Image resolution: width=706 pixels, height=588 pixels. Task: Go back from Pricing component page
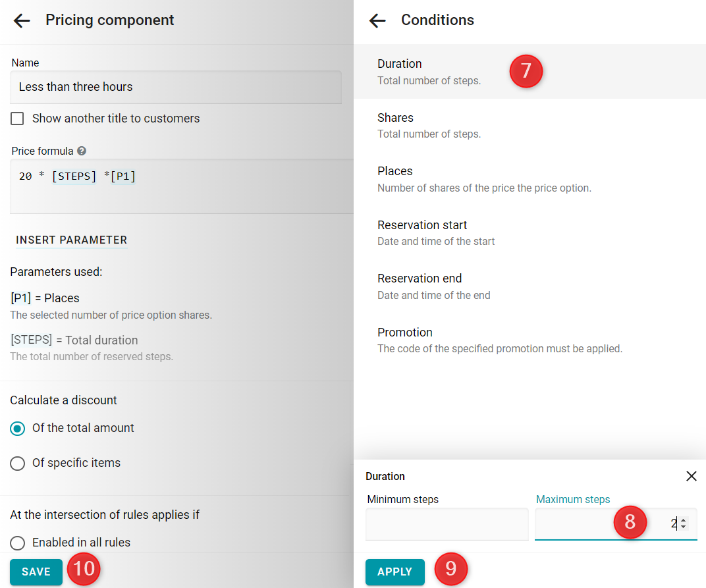point(22,20)
